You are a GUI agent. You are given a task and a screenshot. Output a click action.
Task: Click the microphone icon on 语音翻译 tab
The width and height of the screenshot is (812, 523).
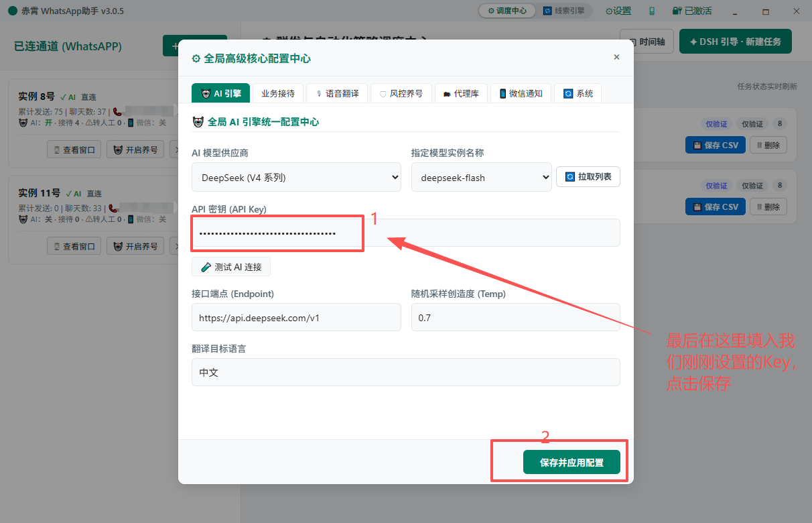[319, 94]
